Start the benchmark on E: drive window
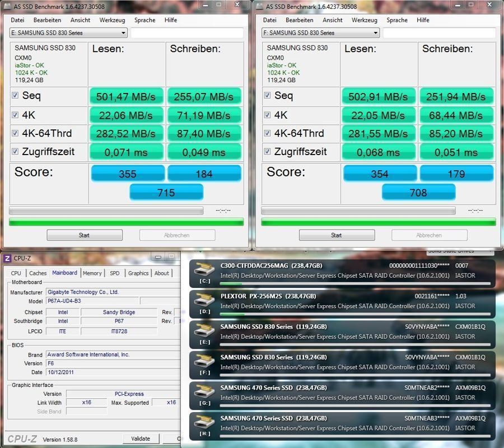This screenshot has height=448, width=504. click(x=85, y=235)
